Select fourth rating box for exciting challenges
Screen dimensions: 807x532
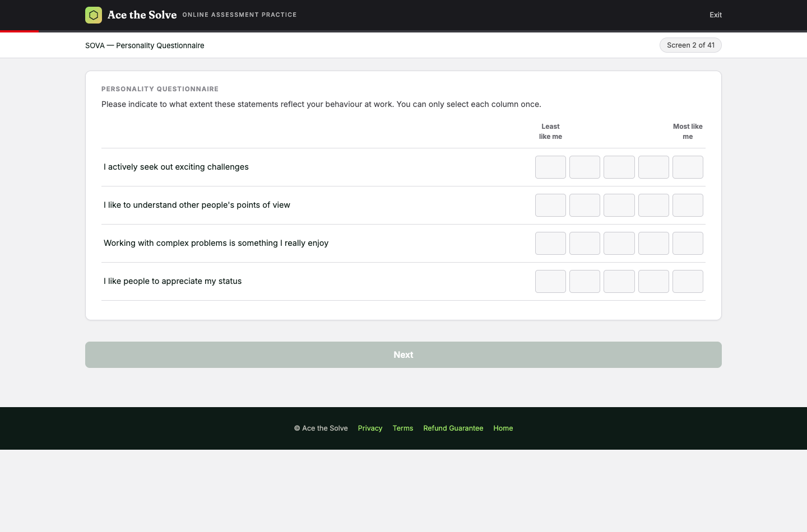653,167
